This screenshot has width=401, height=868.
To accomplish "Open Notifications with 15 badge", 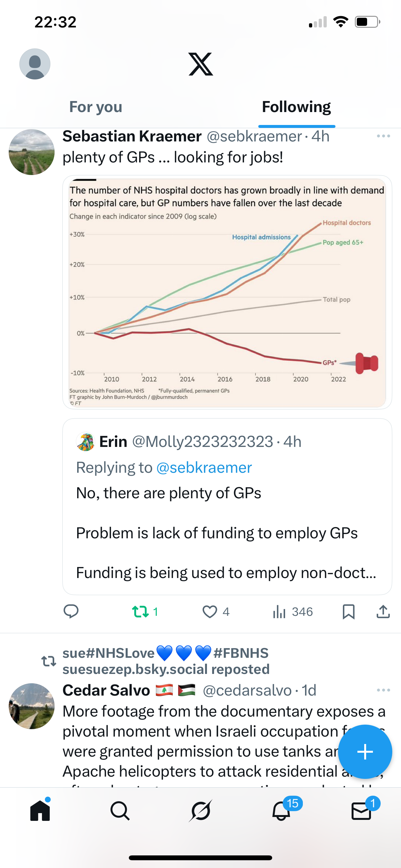I will (x=281, y=810).
